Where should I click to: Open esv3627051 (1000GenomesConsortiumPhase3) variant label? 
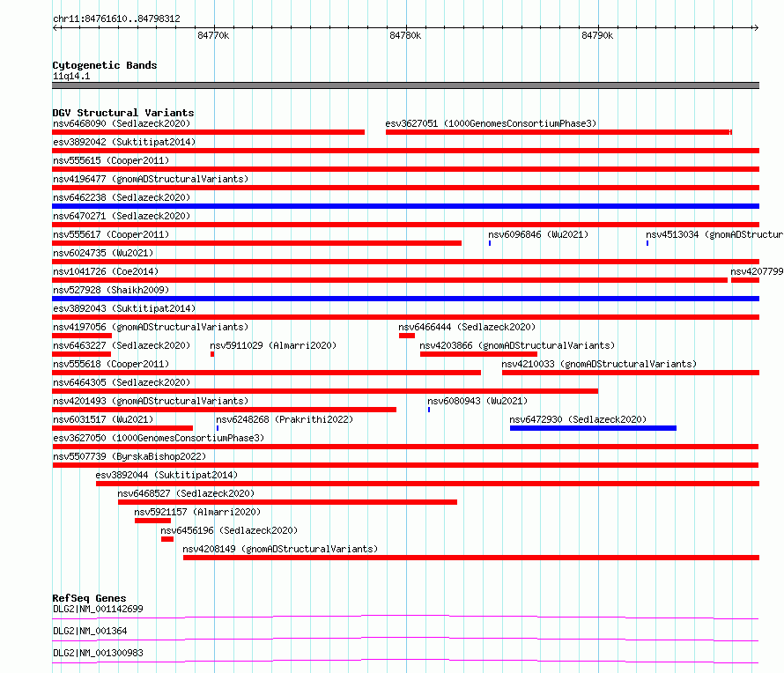click(491, 123)
